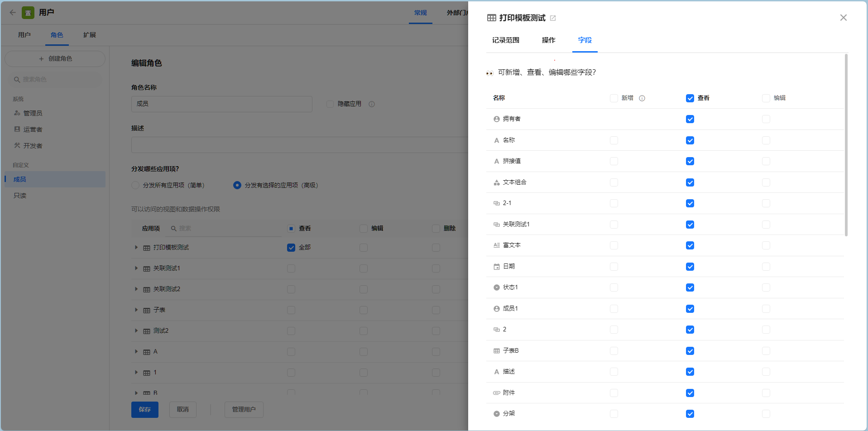Image resolution: width=868 pixels, height=431 pixels.
Task: Toggle 查看 header checkbox for all fields
Action: tap(690, 98)
